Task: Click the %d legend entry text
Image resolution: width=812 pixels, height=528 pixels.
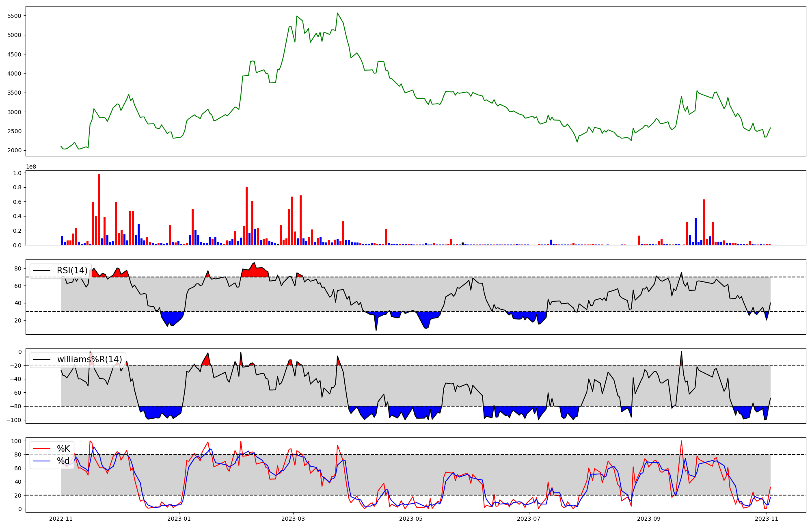Action: click(63, 461)
